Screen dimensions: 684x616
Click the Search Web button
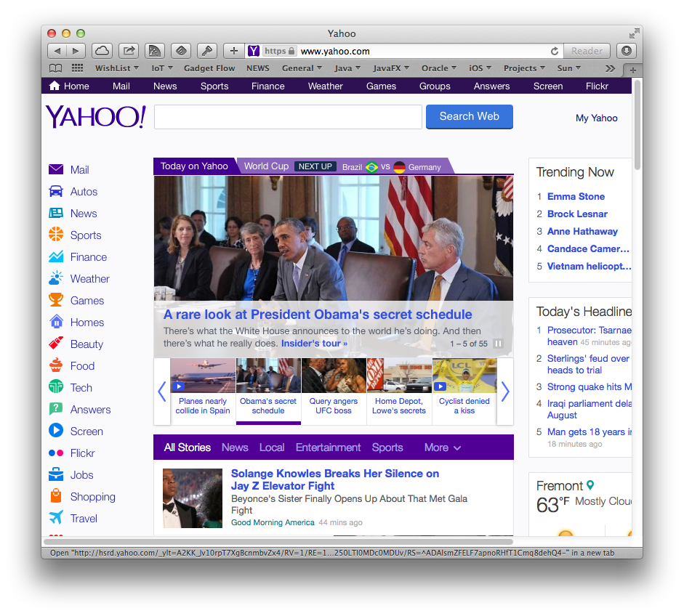[x=470, y=116]
